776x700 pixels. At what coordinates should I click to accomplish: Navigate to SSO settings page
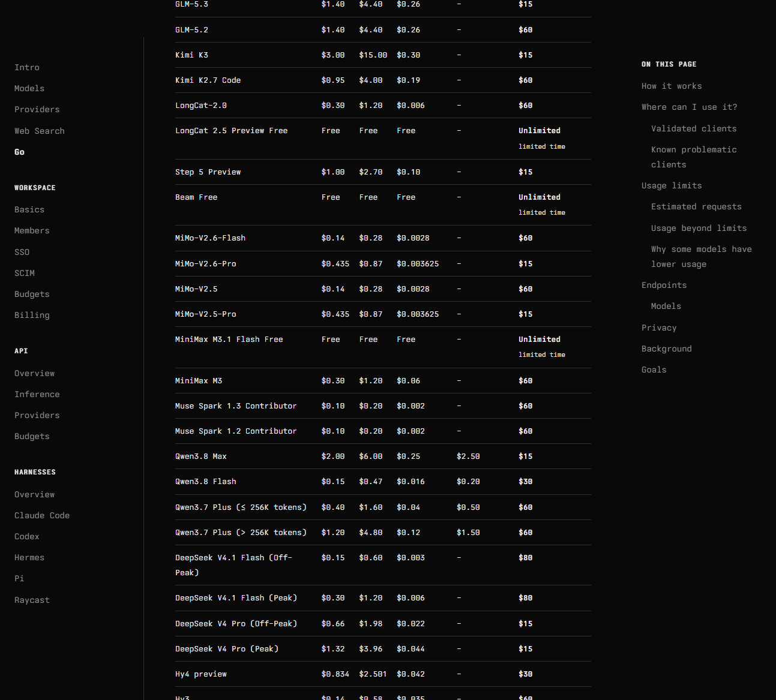click(22, 252)
